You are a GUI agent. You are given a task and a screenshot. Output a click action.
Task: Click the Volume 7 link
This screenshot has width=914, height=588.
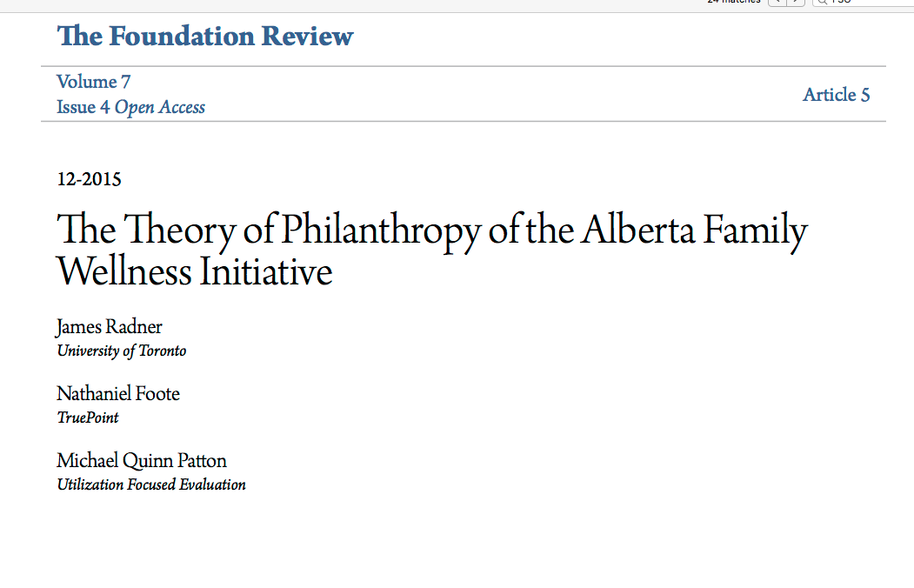93,82
